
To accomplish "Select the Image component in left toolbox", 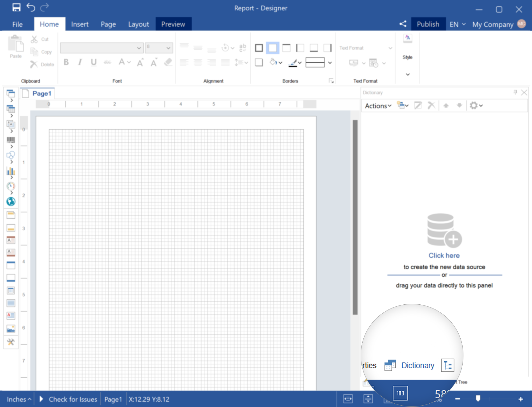I will (11, 329).
